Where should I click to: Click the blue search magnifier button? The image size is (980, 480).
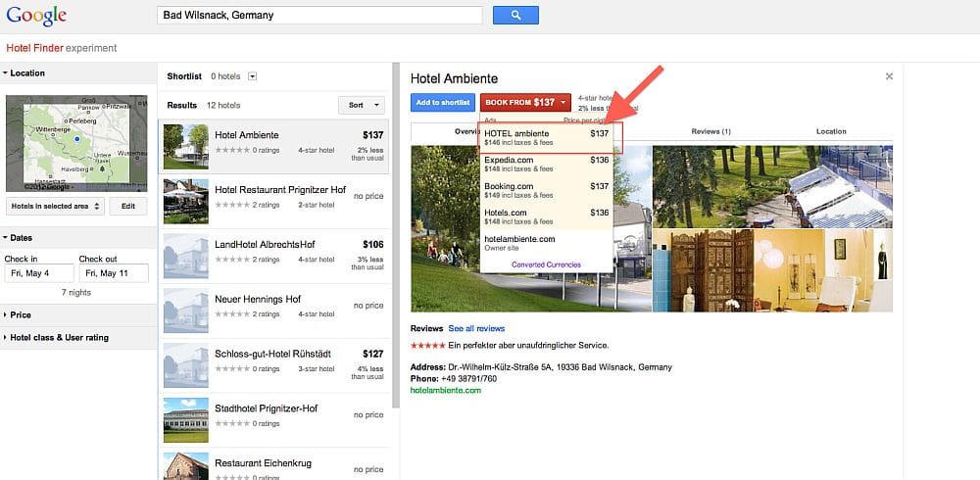click(x=515, y=16)
